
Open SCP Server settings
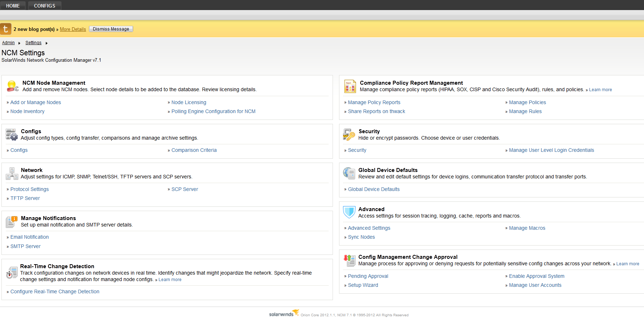point(185,189)
